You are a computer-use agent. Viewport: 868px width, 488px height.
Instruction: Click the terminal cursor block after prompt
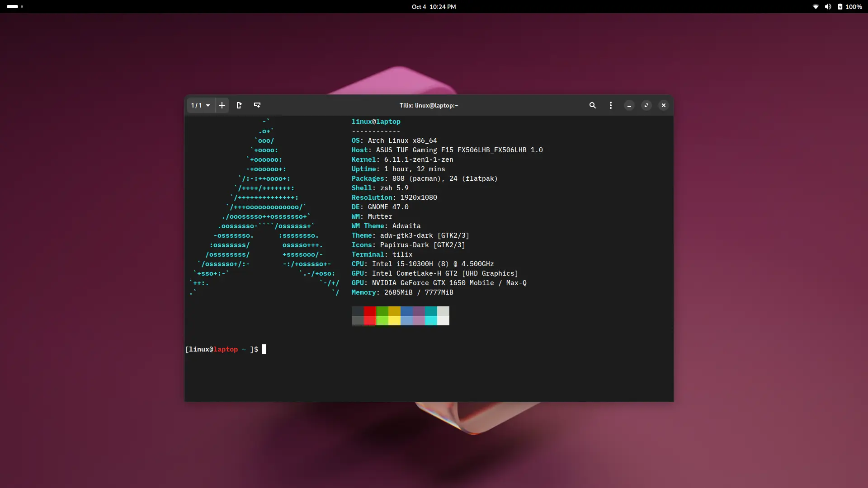pyautogui.click(x=264, y=349)
